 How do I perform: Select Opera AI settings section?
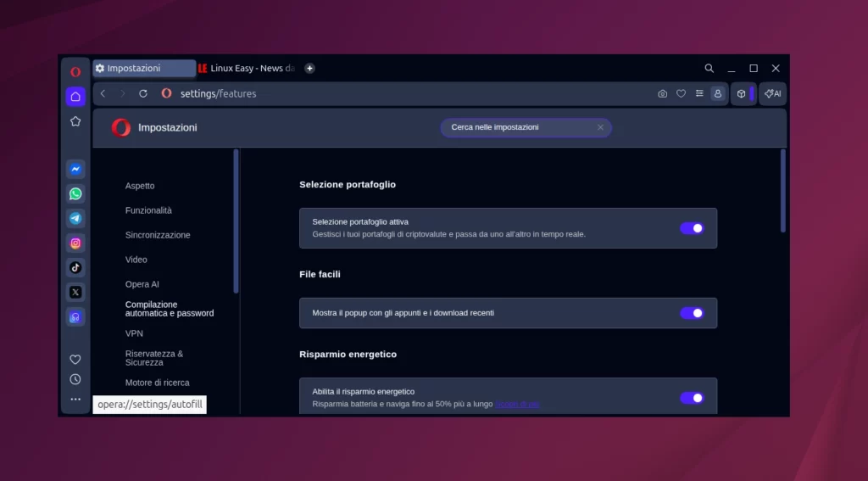(142, 284)
